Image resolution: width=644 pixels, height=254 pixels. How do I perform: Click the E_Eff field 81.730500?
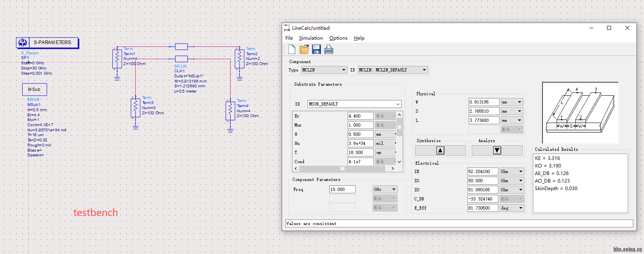coord(483,208)
